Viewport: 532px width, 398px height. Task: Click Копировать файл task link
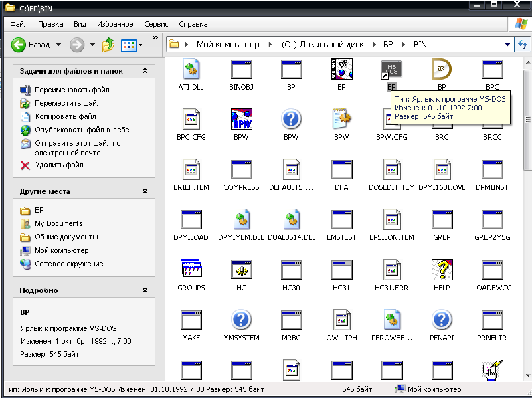pos(66,116)
